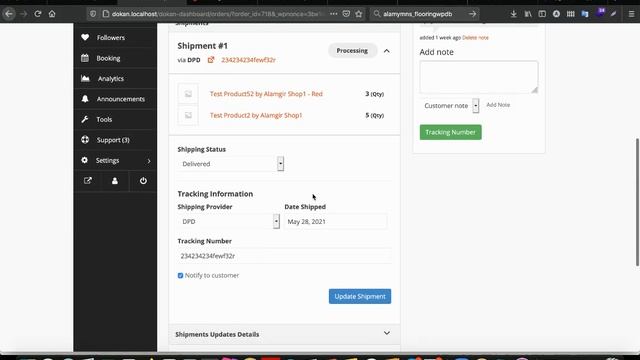Click Test Product2 thumbnail image
Viewport: 640px width, 360px height.
[188, 115]
